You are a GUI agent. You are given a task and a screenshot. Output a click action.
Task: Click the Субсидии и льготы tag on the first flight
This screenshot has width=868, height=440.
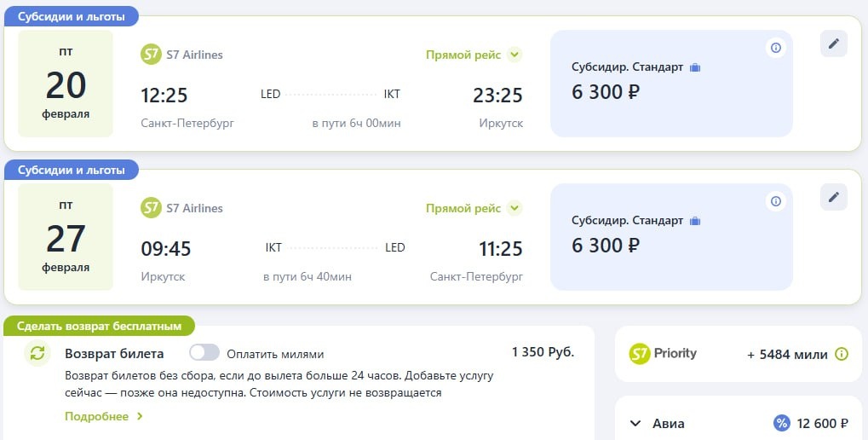72,17
